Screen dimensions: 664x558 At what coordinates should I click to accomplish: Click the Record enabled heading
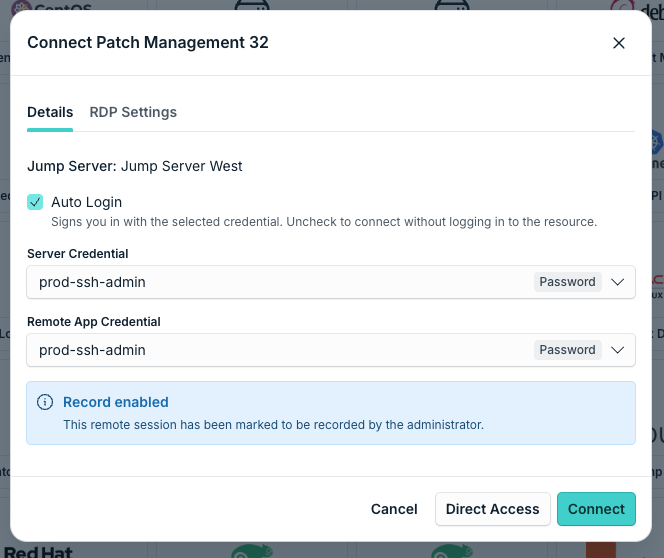[116, 402]
